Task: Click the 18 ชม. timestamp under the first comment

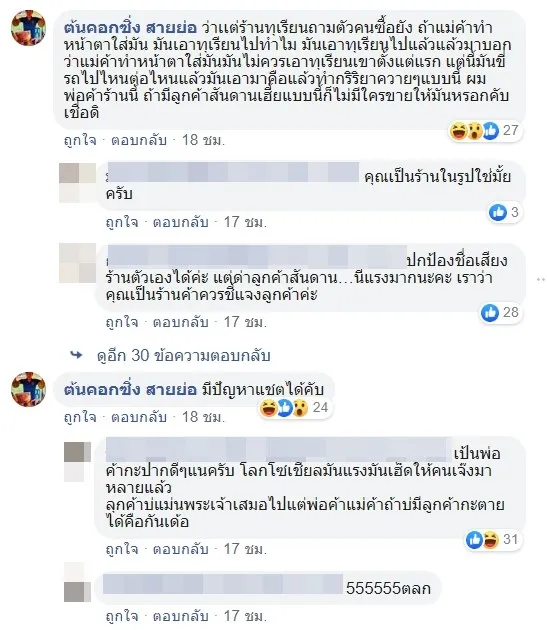Action: [203, 140]
